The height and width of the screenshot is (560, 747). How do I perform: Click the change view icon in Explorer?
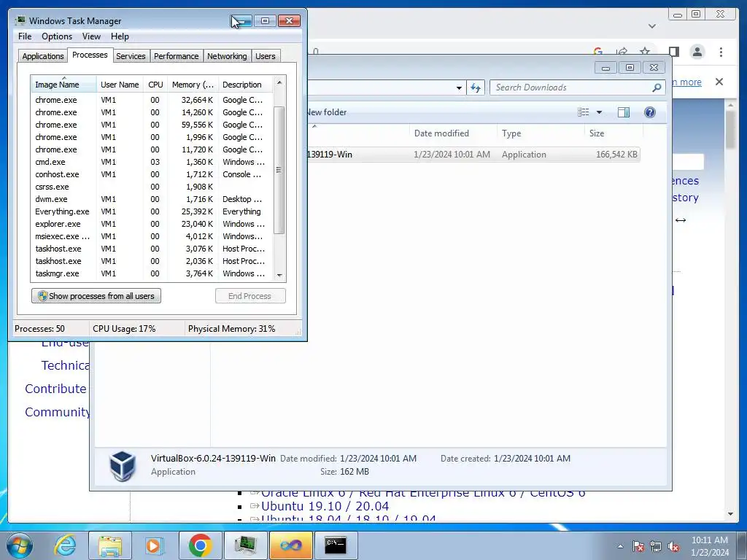pos(583,112)
